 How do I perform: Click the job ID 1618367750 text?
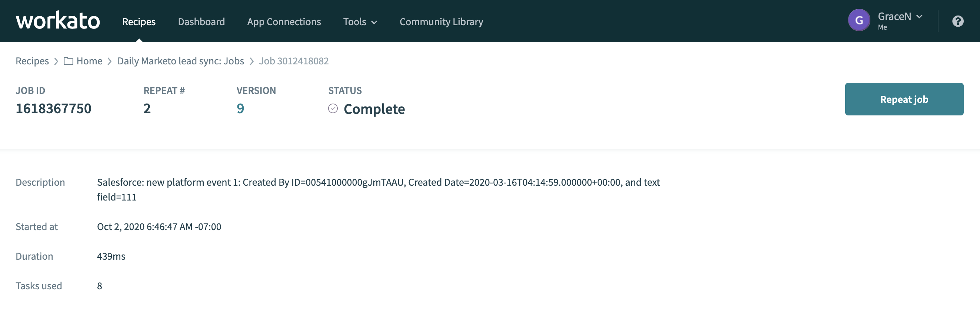click(x=53, y=109)
